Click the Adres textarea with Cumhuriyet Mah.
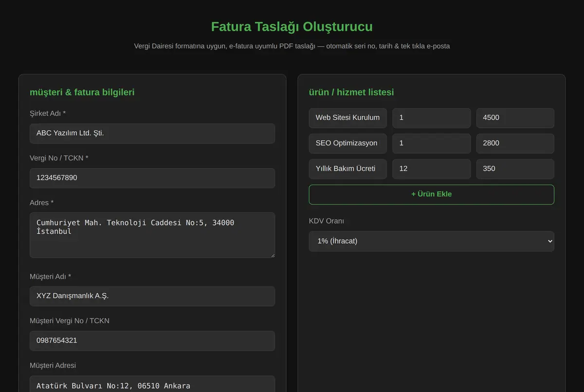584x392 pixels. (x=152, y=235)
